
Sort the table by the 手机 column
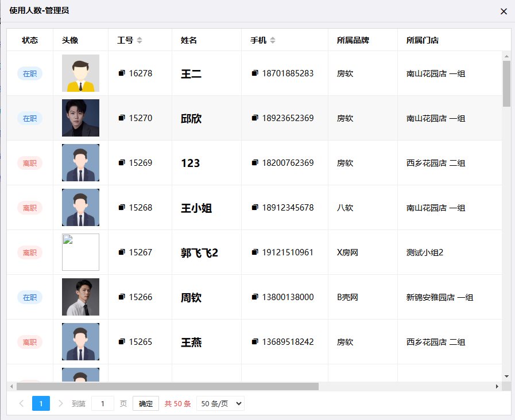[x=272, y=40]
